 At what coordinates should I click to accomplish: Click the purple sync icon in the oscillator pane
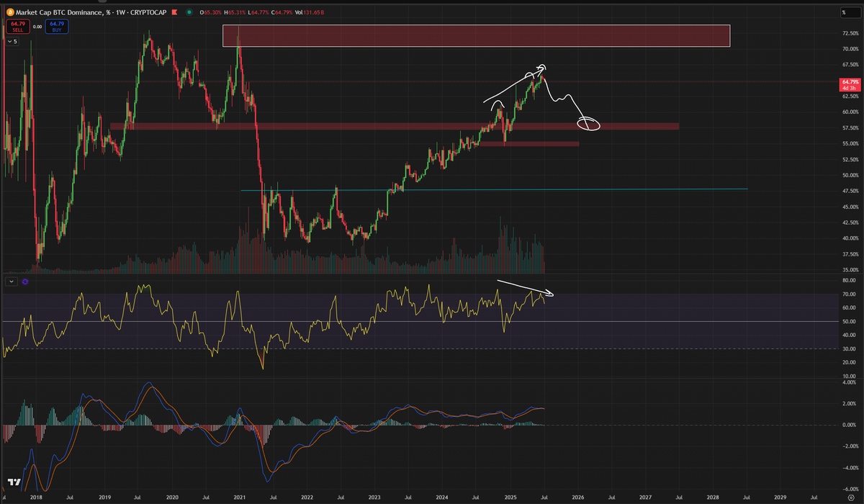(24, 282)
